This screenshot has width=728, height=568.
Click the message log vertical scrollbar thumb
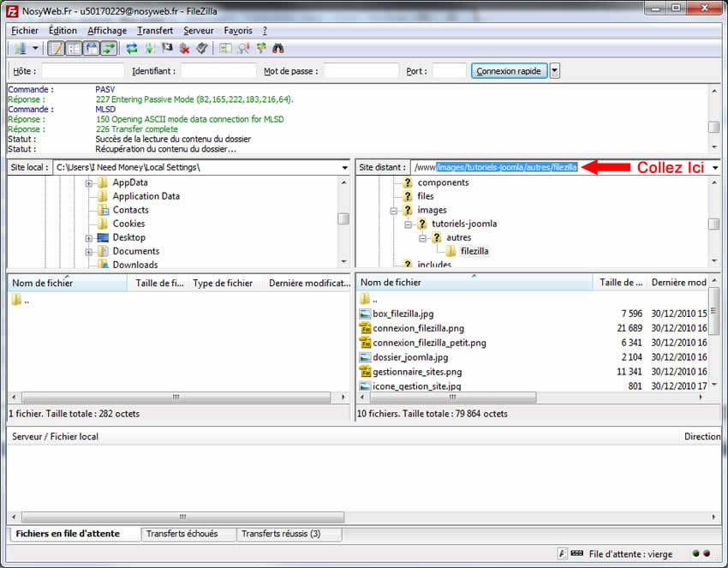[714, 127]
